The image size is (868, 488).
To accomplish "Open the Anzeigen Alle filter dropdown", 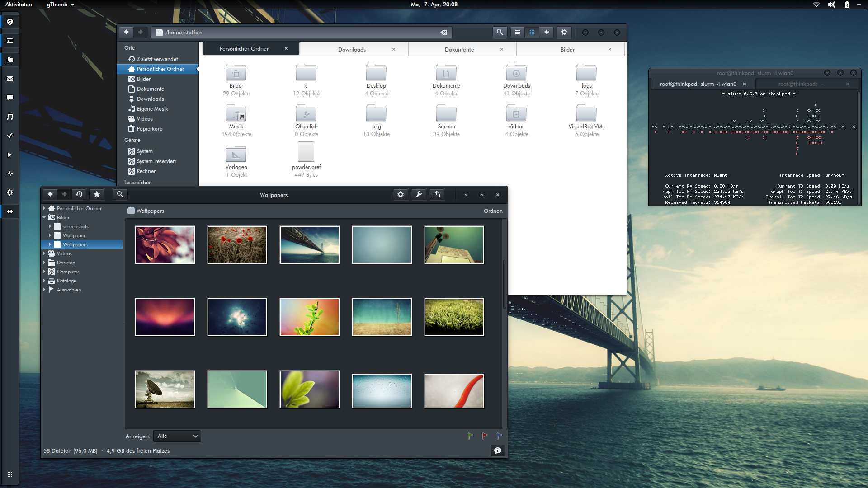I will click(177, 436).
